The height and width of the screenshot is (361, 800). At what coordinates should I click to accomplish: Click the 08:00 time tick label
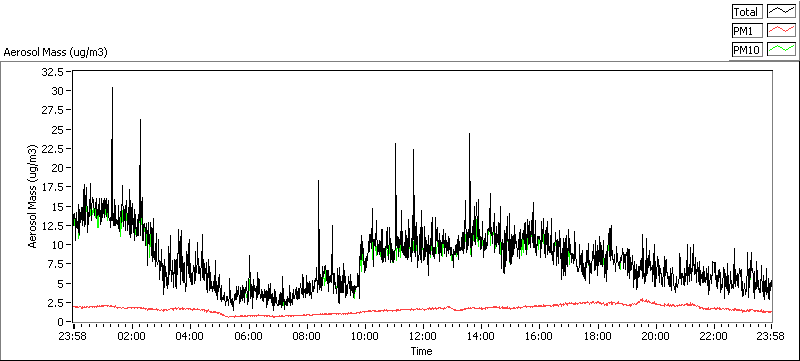pyautogui.click(x=307, y=337)
